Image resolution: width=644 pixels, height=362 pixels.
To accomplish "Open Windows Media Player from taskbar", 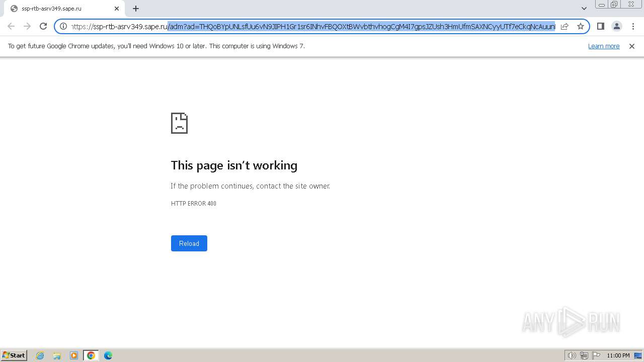I will [x=74, y=355].
